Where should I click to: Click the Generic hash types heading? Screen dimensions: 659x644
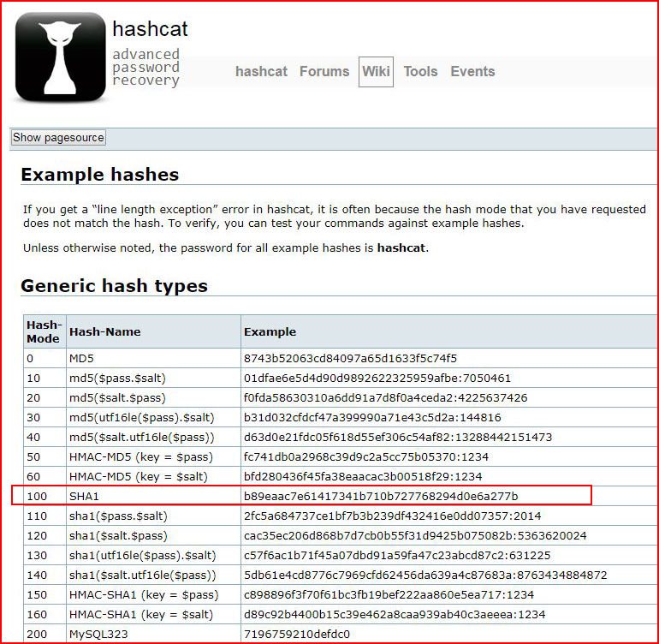point(115,286)
